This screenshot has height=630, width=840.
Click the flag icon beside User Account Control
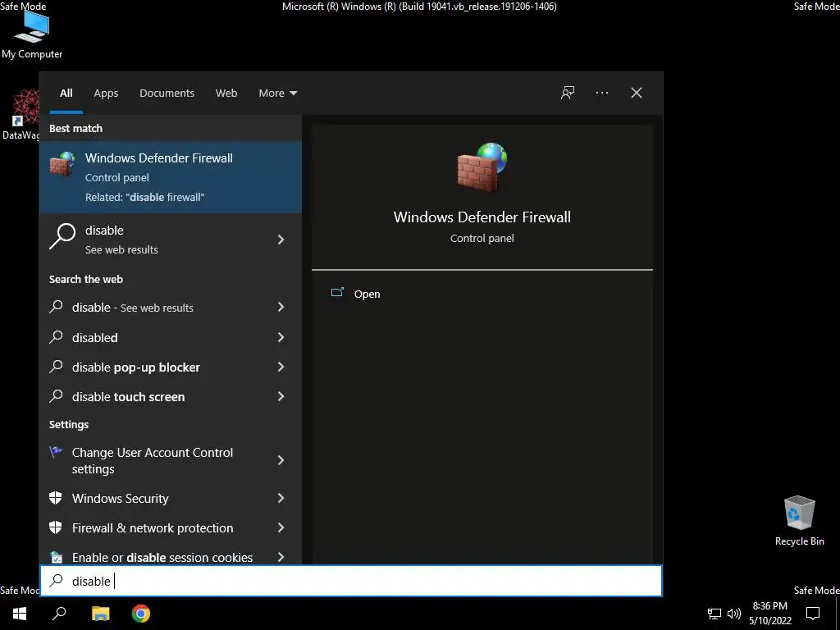pos(56,452)
